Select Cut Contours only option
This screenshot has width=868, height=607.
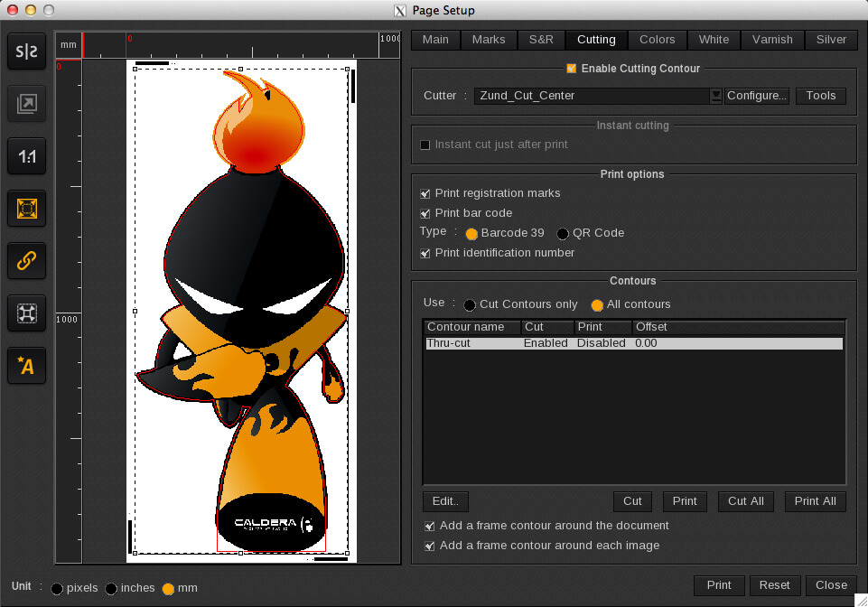470,305
